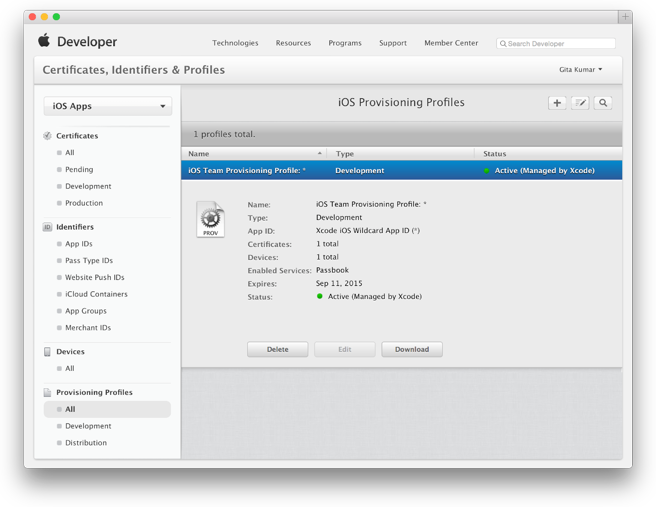Select Pending certificates

click(x=79, y=169)
